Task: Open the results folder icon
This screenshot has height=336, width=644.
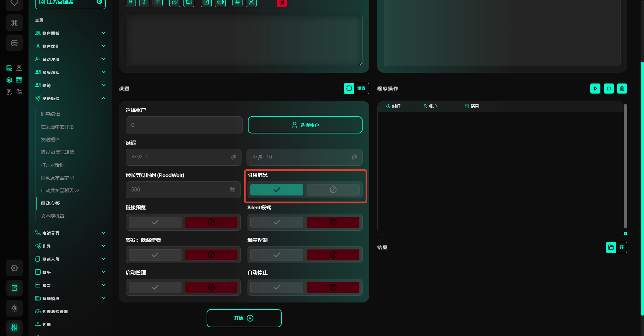Action: (611, 247)
